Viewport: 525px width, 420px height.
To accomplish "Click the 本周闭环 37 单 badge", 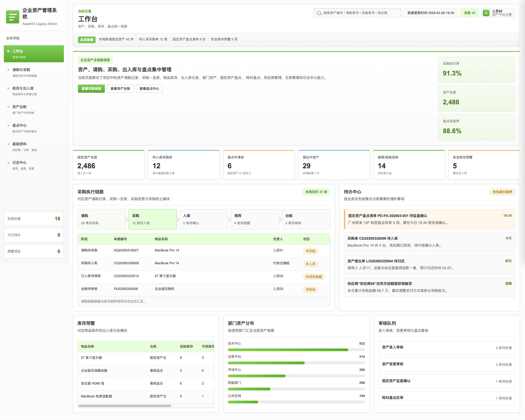I will click(316, 192).
